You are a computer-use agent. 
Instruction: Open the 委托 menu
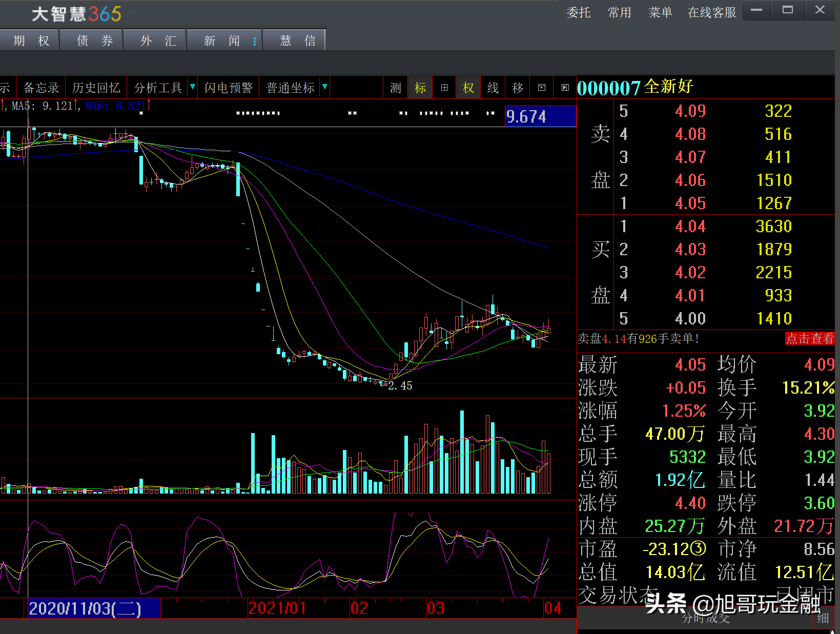[579, 12]
